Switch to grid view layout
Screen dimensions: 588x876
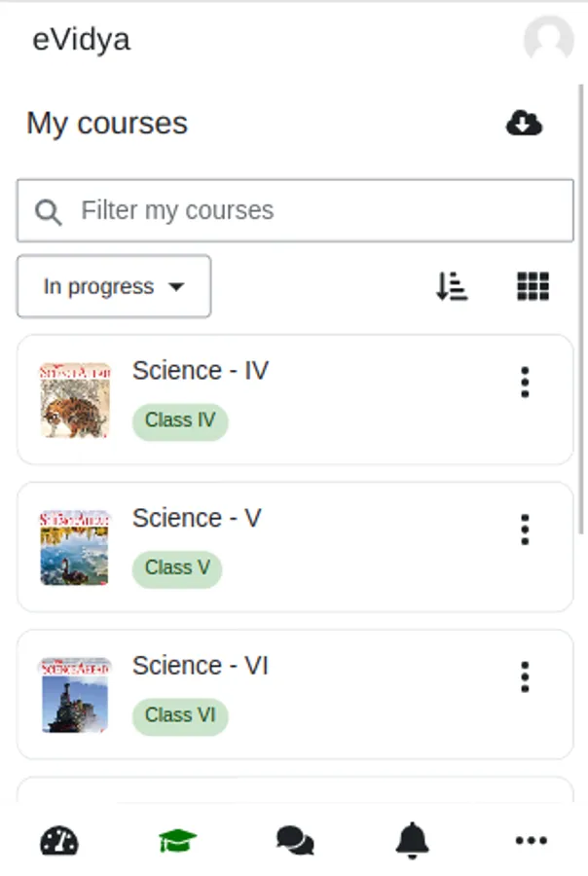pos(533,286)
